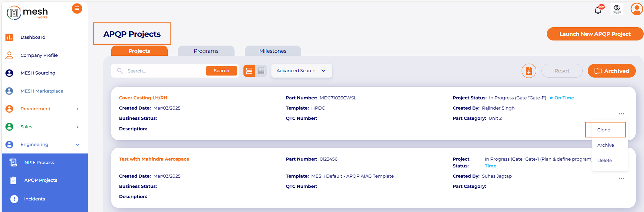Click the company logo thumbnail in header
This screenshot has height=212, width=644.
pyautogui.click(x=617, y=9)
